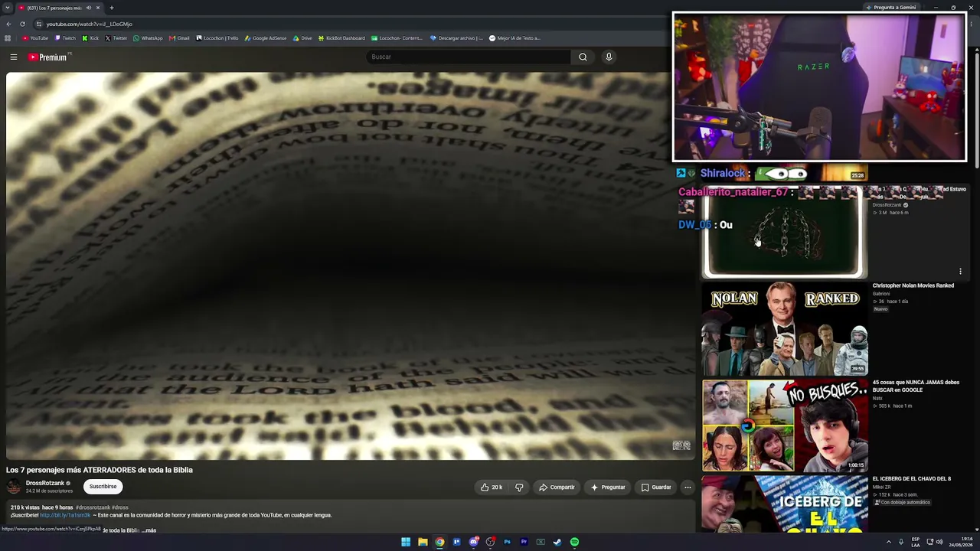Screen dimensions: 980x551
Task: Open the Twitter bookmark
Action: tap(116, 38)
